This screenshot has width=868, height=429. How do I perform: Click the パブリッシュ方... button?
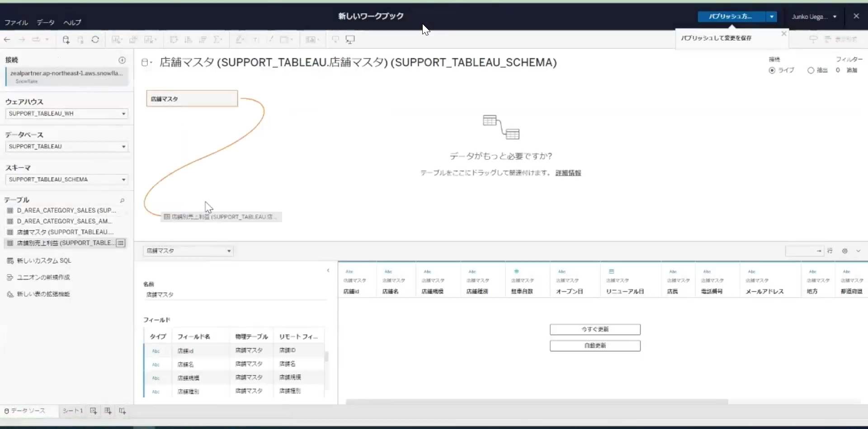[x=731, y=17]
